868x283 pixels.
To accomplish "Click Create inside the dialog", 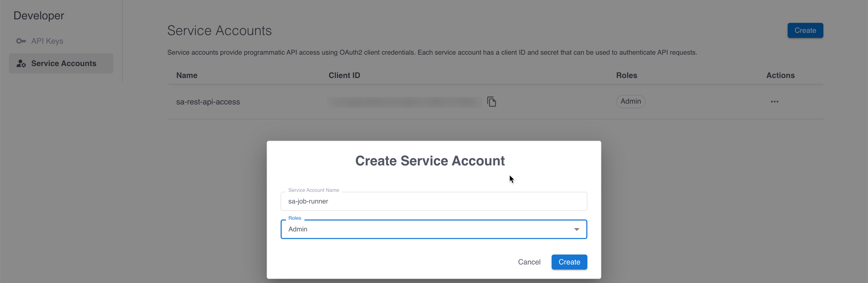I will [x=569, y=262].
